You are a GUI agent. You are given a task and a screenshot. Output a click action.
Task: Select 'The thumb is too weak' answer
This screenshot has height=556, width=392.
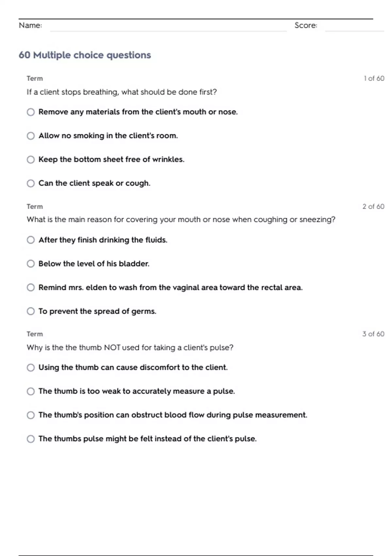[31, 391]
